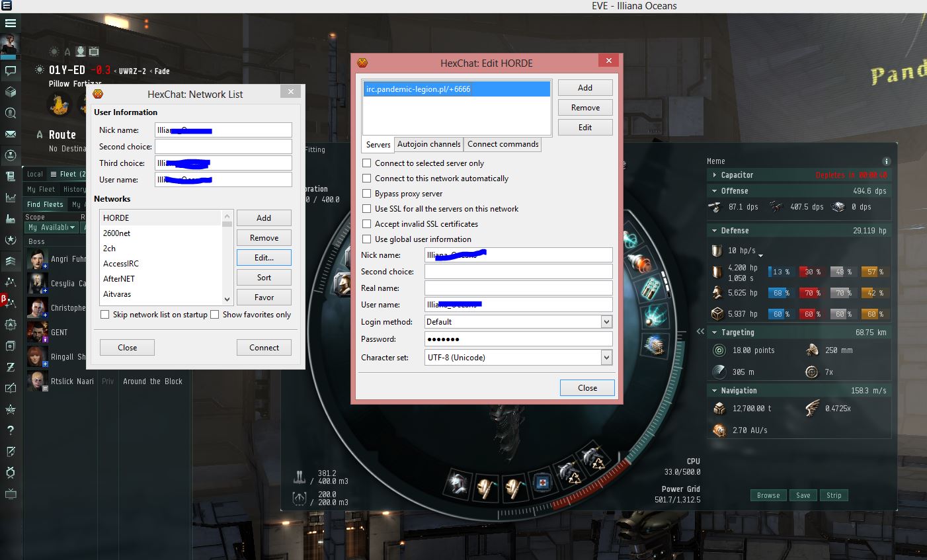The width and height of the screenshot is (927, 560).
Task: Open the Fleet chevrons icon in sidebar
Action: coord(11,261)
